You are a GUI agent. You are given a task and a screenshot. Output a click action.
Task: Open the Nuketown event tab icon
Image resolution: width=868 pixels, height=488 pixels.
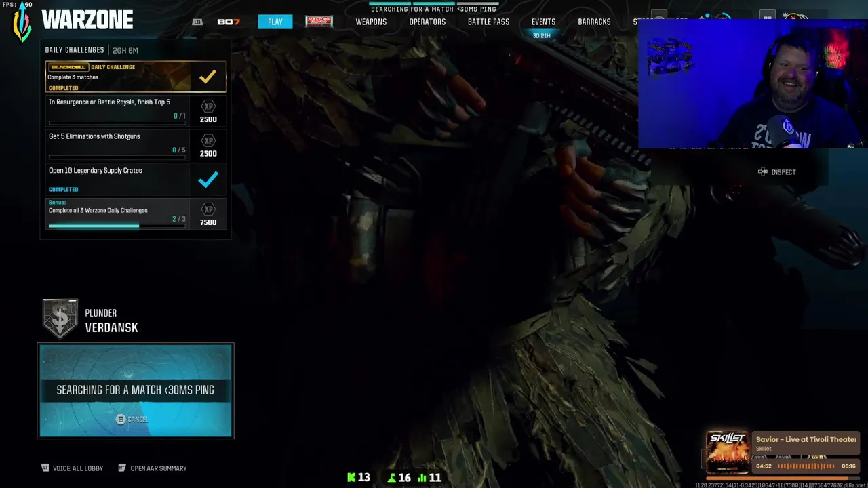319,21
